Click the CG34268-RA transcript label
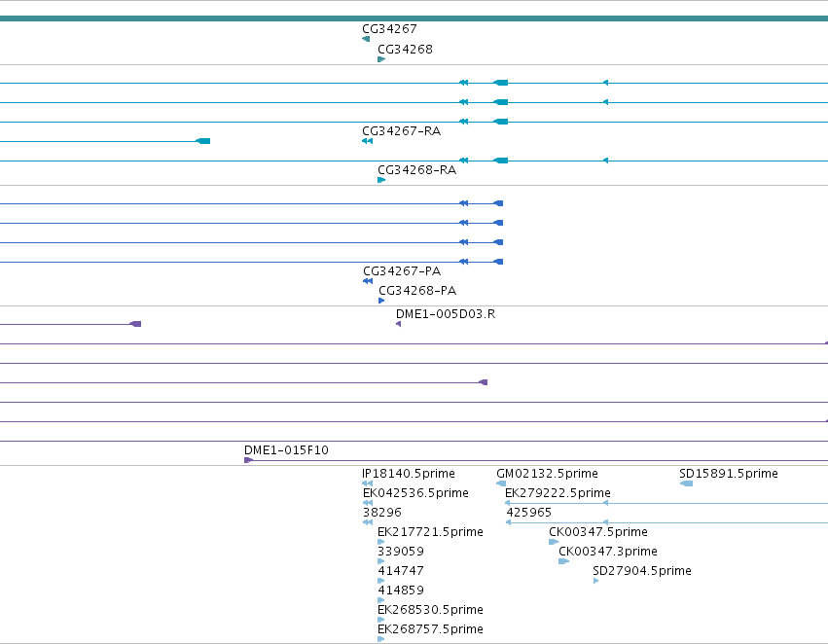This screenshot has height=644, width=828. 416,170
